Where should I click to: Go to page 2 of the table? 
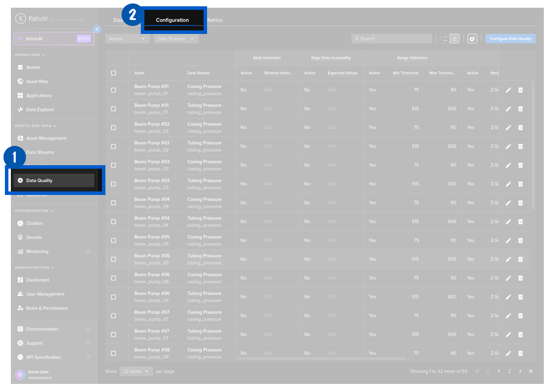[509, 371]
